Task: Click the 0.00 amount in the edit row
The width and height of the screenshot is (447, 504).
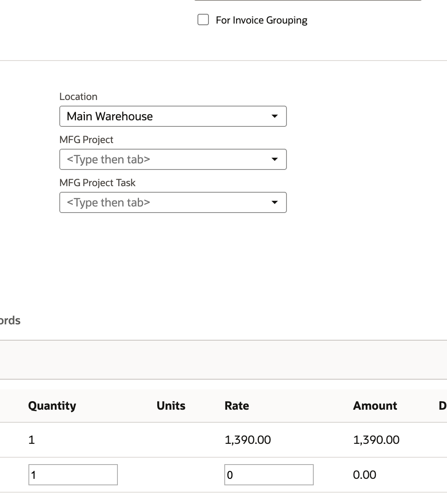Action: click(x=365, y=475)
